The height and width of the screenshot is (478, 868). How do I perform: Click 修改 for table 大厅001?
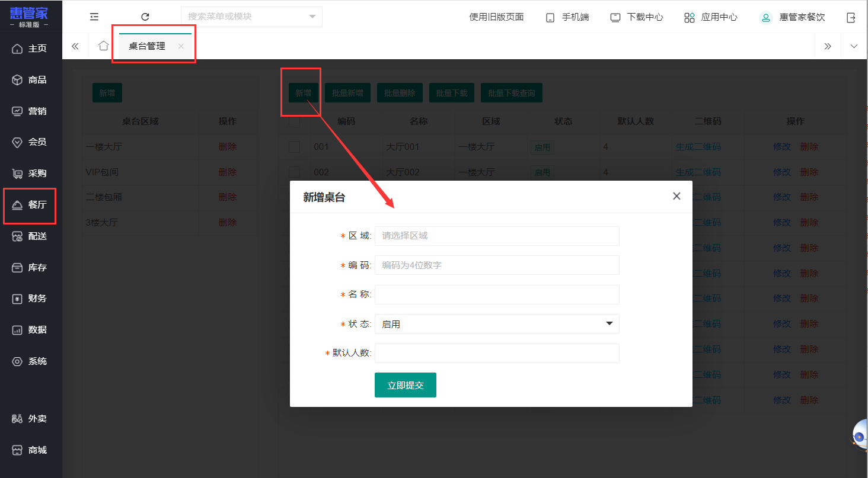point(782,146)
